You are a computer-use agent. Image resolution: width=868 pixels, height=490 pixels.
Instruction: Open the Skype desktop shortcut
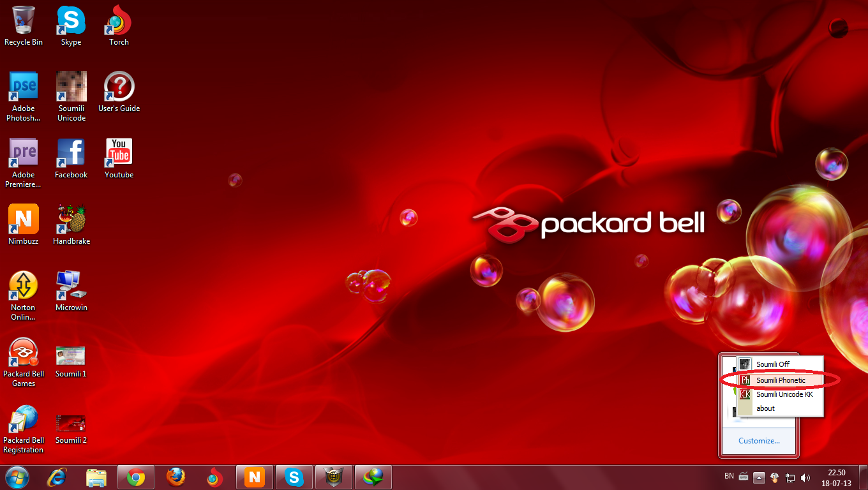point(71,26)
